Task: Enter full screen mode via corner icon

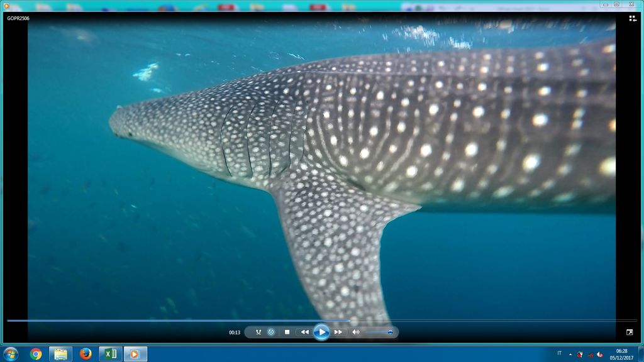Action: [630, 332]
